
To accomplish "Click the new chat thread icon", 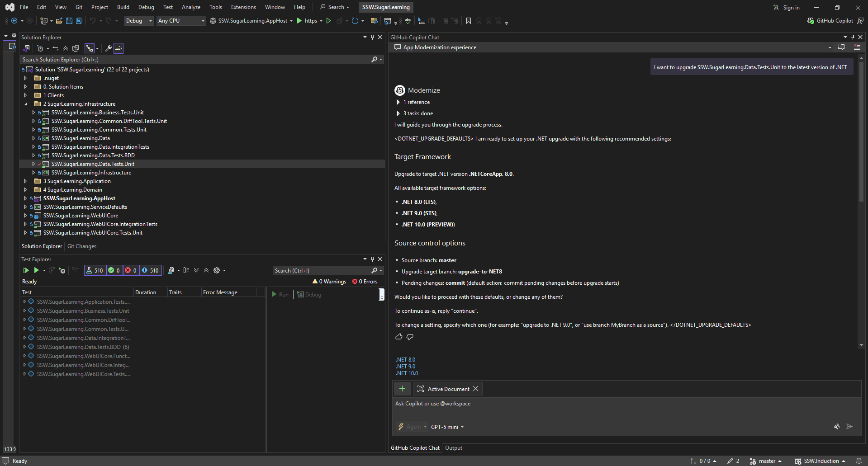I will coord(841,47).
